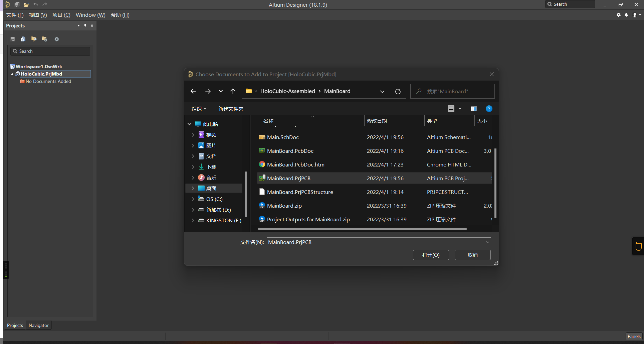Click the Altium save icon in title bar
The height and width of the screenshot is (344, 644).
[x=17, y=5]
